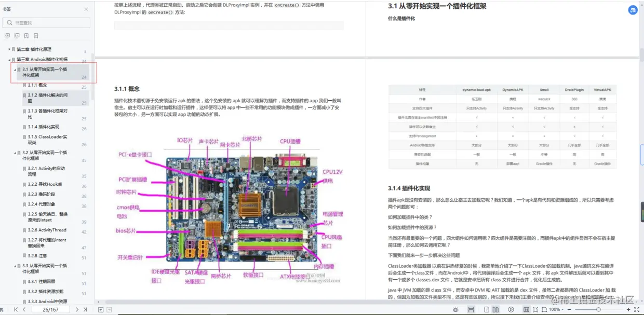Click the blue floating assistant button

633,10
